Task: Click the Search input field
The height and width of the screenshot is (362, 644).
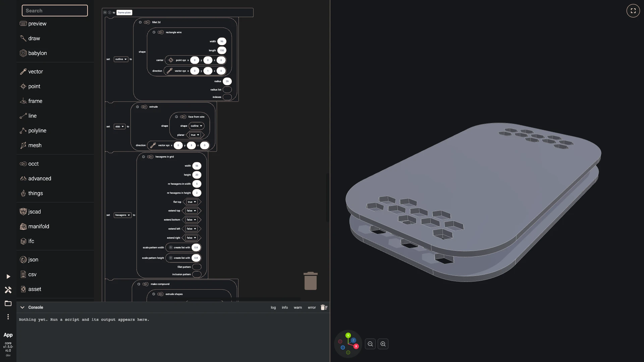Action: point(55,11)
